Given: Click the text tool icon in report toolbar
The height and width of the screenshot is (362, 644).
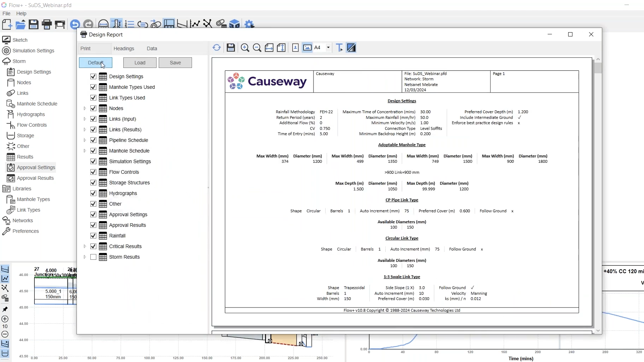Looking at the screenshot, I should click(339, 47).
